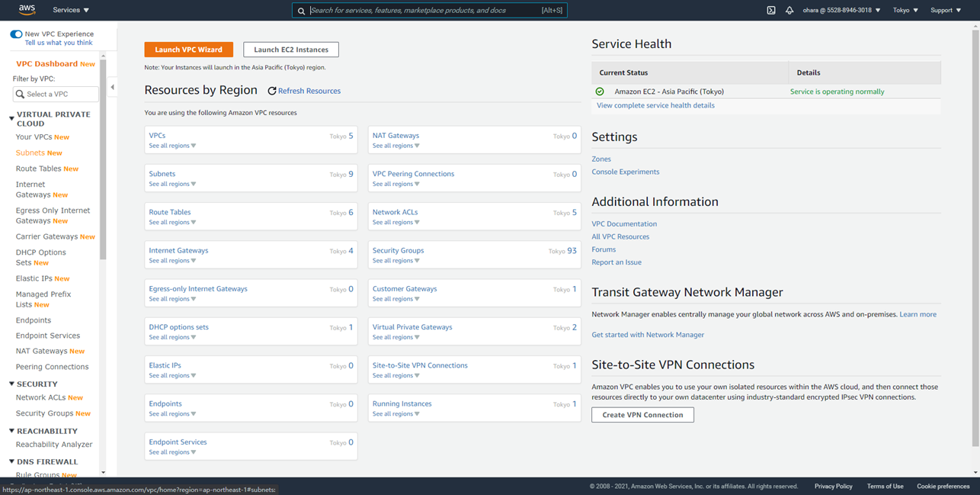Viewport: 980px width, 495px height.
Task: Click the Report an Issue link
Action: (617, 262)
